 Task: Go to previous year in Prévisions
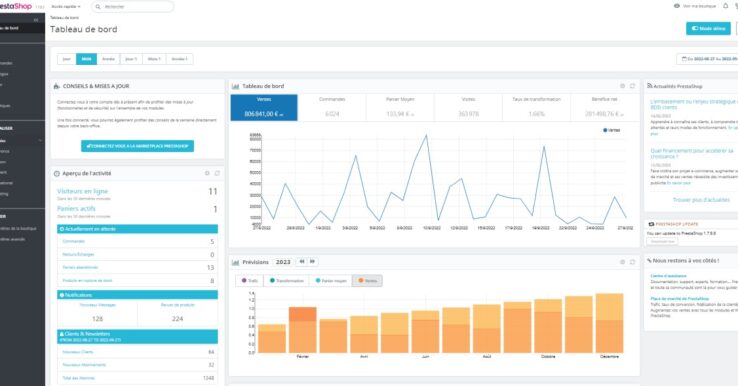click(302, 262)
